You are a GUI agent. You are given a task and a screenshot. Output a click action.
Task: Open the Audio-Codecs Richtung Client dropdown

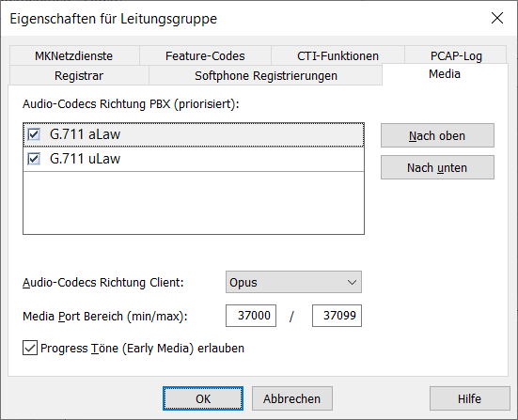[293, 282]
